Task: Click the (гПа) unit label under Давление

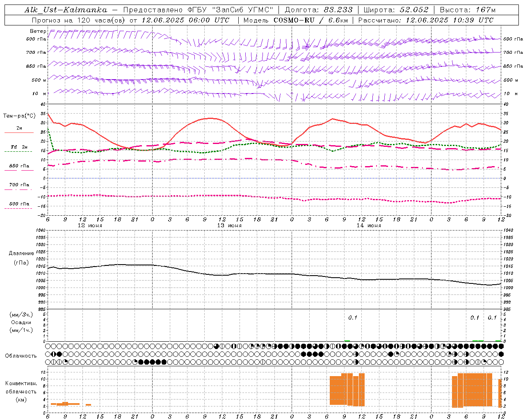Action: point(21,263)
